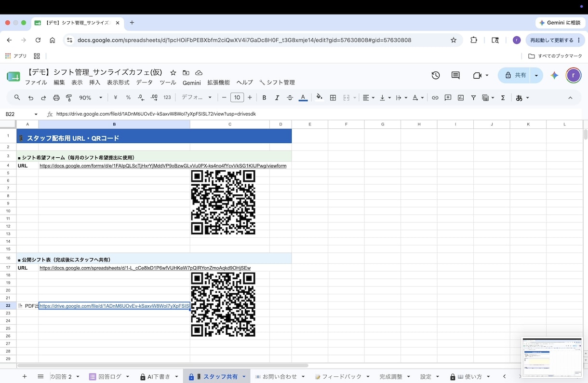Switch to the 完成調整 sheet tab
This screenshot has height=383, width=588.
coord(391,377)
